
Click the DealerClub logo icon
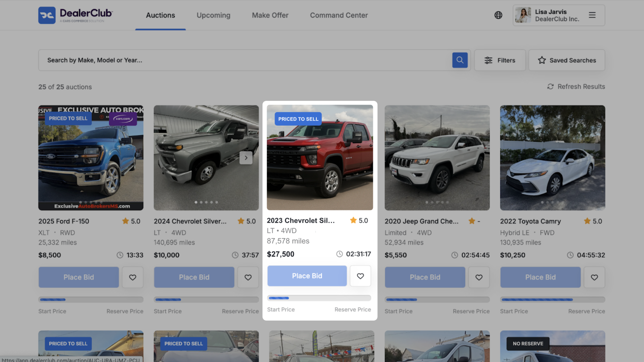(x=47, y=15)
